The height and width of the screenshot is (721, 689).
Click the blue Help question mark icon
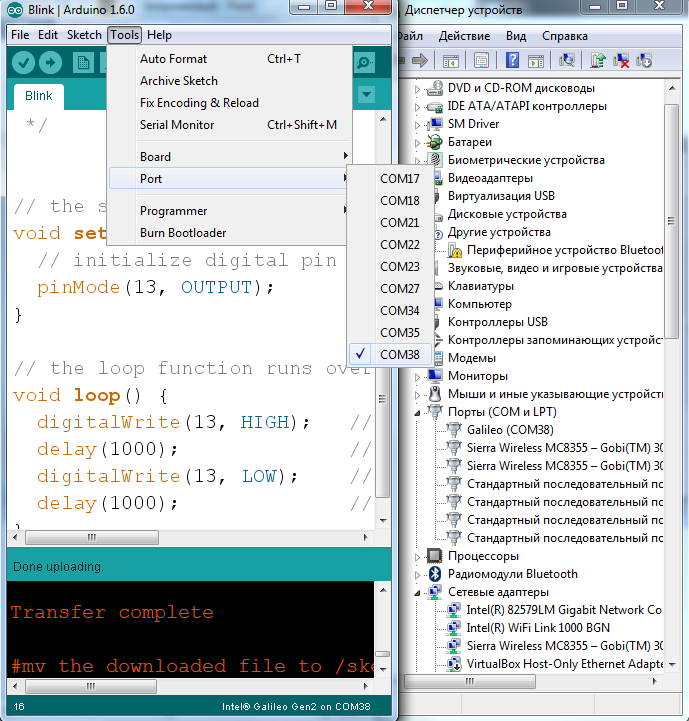pyautogui.click(x=512, y=60)
